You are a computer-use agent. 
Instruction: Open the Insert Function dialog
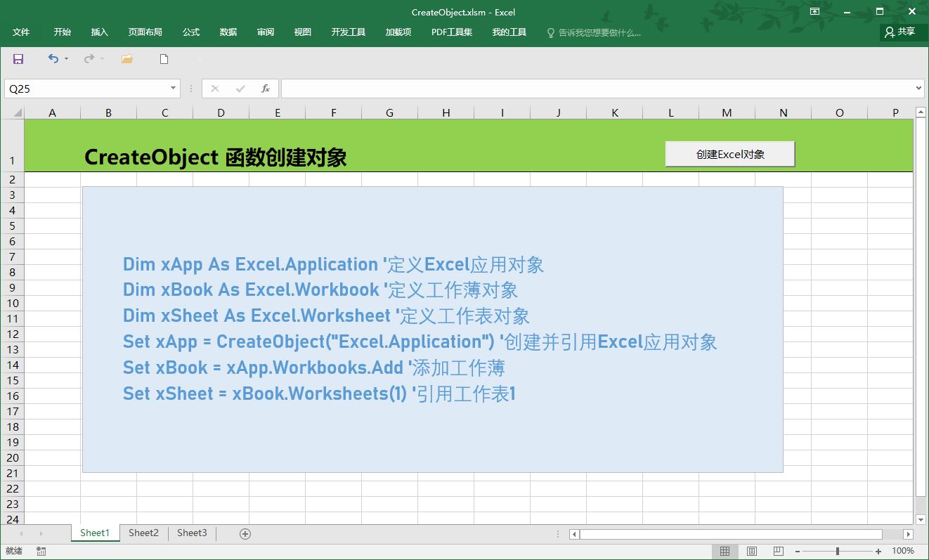pyautogui.click(x=265, y=88)
